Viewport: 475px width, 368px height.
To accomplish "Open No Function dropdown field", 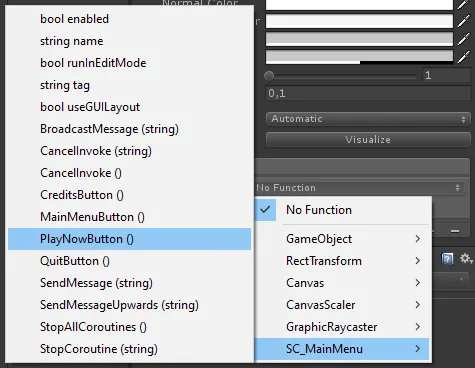I will [x=359, y=188].
